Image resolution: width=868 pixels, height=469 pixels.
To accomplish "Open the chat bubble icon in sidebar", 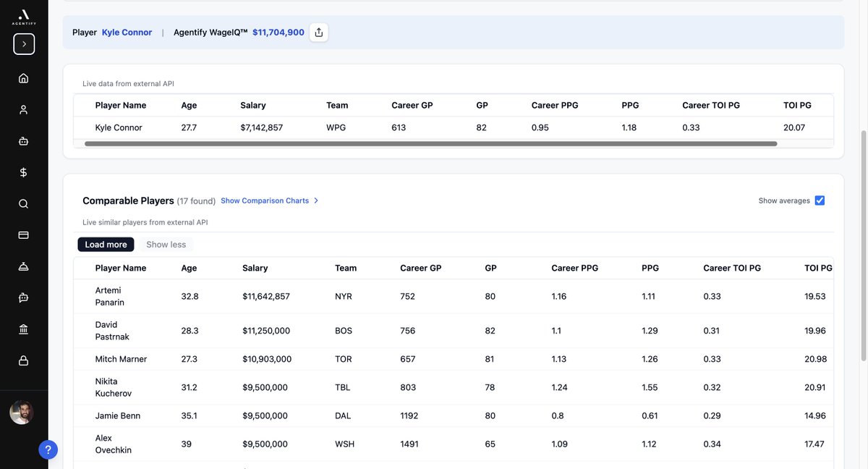I will 22,296.
